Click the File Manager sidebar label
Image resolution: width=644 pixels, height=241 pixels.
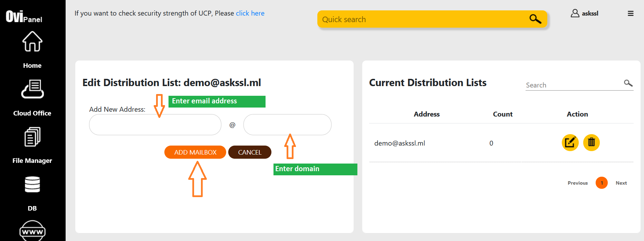tap(32, 160)
